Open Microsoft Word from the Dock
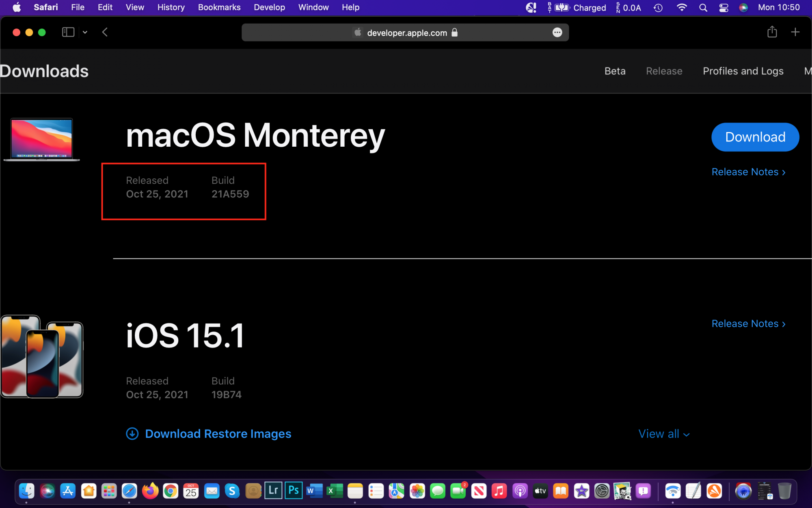812x508 pixels. point(314,491)
